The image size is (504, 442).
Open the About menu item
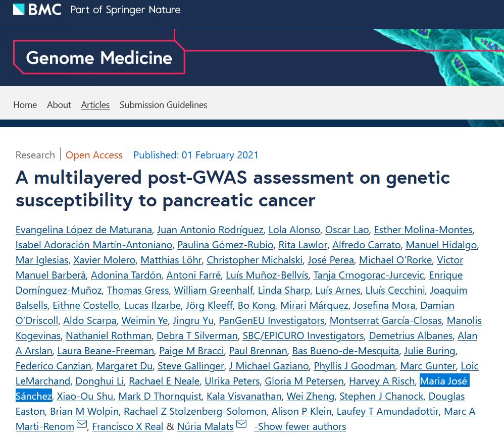(59, 105)
